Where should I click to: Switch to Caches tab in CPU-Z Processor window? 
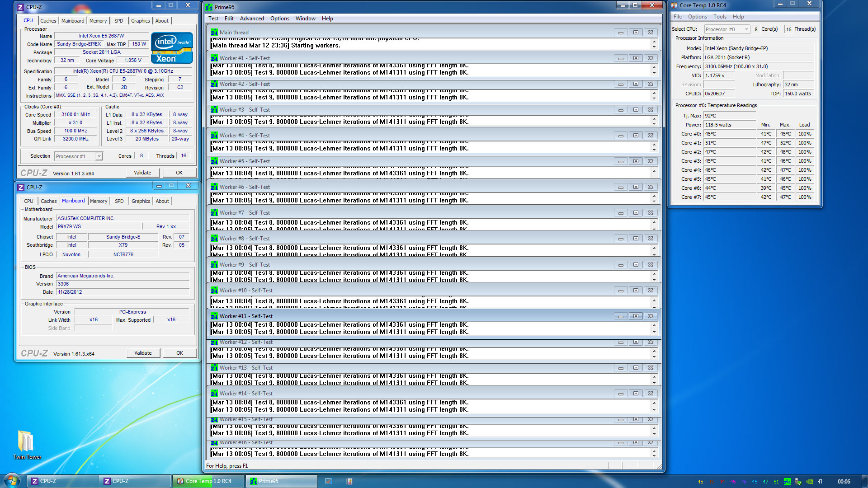pyautogui.click(x=48, y=21)
